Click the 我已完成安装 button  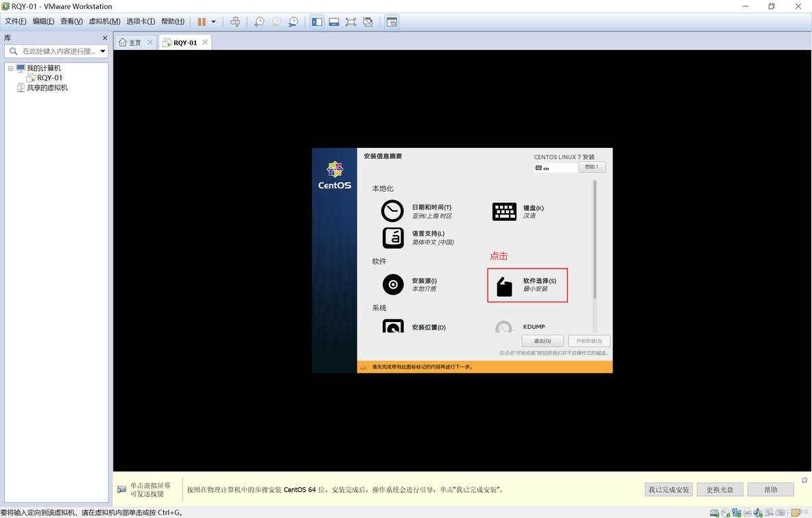point(669,489)
